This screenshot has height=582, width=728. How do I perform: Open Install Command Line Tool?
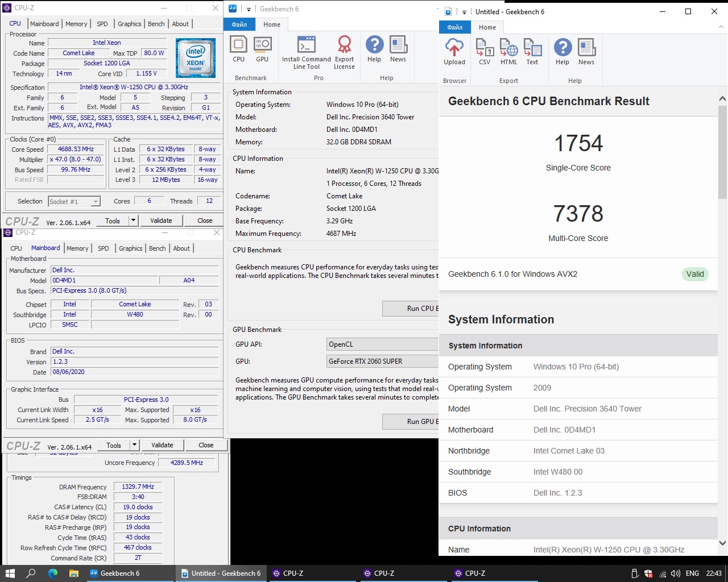[307, 52]
